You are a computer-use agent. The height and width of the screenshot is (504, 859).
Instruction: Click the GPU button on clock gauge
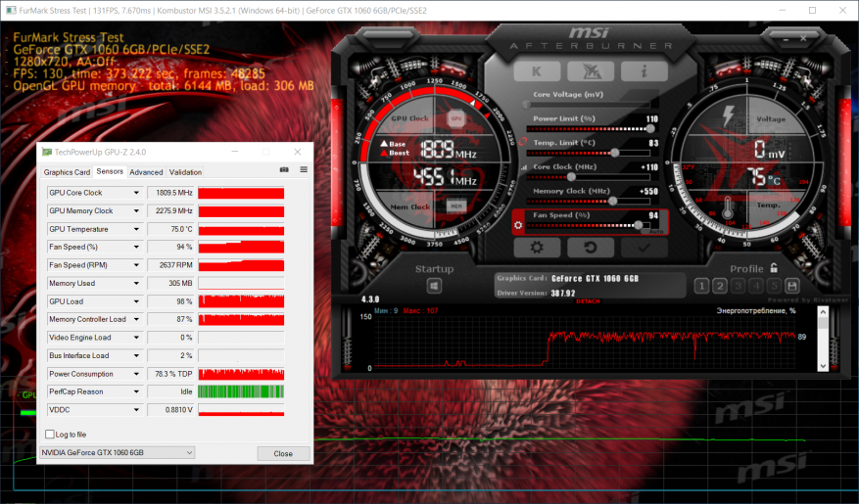point(456,118)
